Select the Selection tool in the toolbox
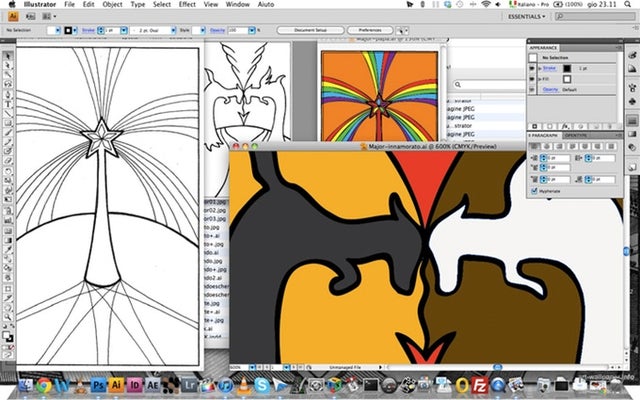Screen dimensions: 640x400 click(x=7, y=57)
